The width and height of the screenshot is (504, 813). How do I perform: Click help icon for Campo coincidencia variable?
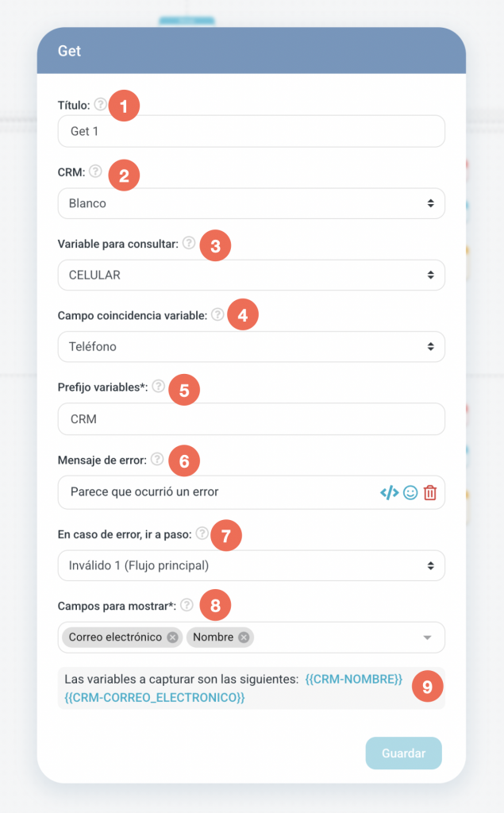click(x=217, y=314)
